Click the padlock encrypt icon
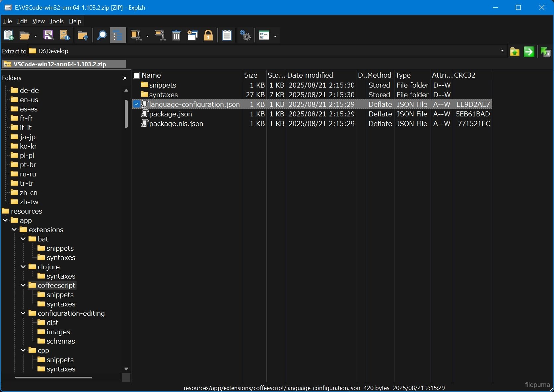 [208, 35]
